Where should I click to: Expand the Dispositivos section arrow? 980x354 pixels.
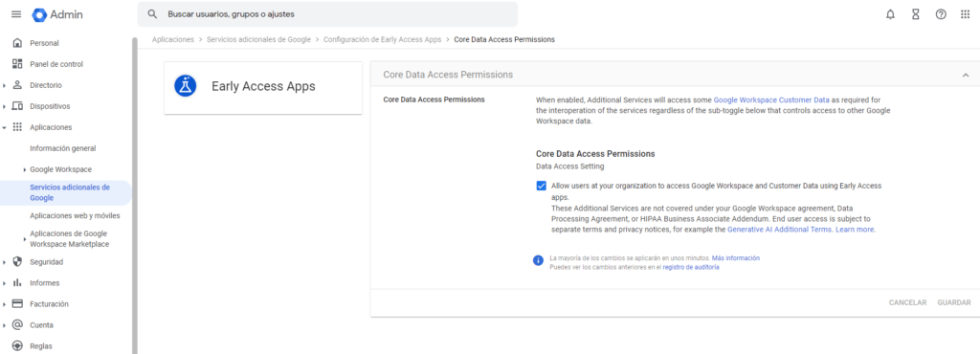(x=5, y=106)
